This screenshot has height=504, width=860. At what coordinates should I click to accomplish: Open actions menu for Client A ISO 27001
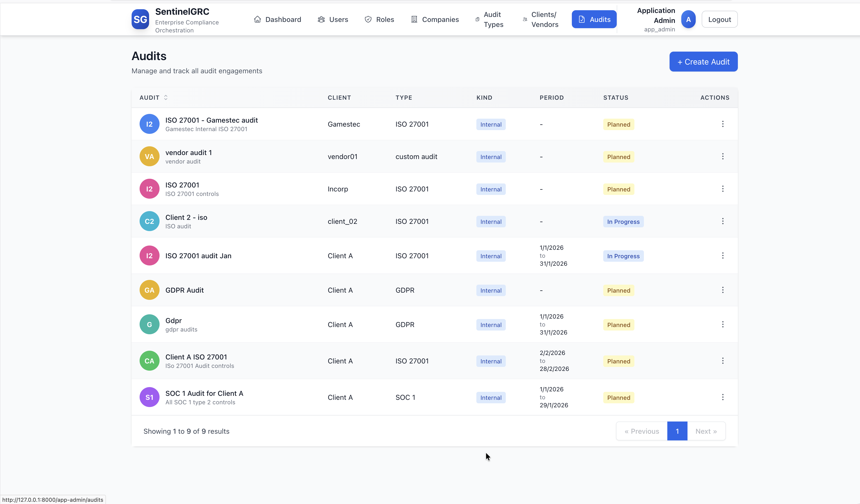point(722,361)
